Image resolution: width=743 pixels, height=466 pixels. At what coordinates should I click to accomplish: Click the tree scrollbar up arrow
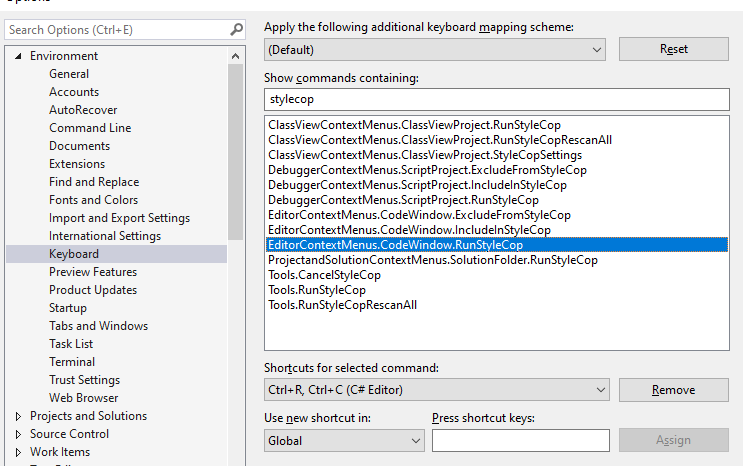(236, 56)
